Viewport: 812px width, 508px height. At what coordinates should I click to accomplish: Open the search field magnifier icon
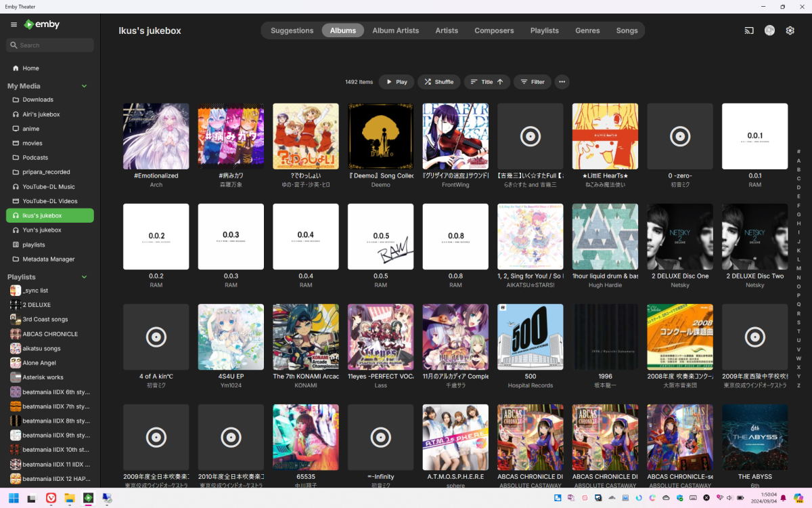(13, 45)
